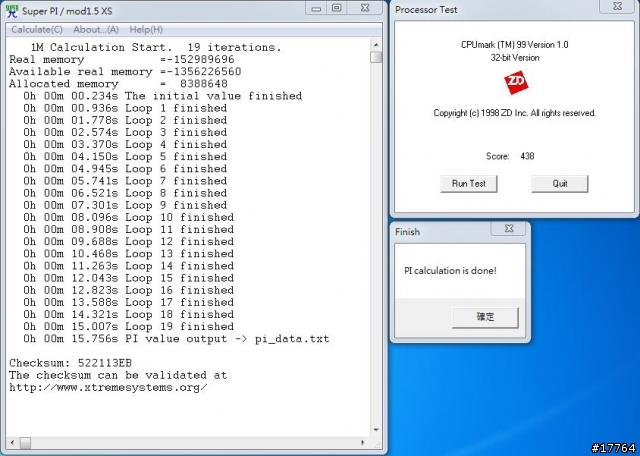The height and width of the screenshot is (456, 640).
Task: Click the horizontal scrollbar left arrow
Action: pyautogui.click(x=12, y=443)
